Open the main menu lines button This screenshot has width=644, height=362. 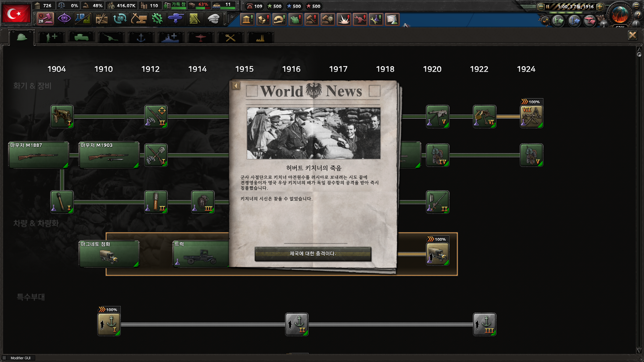pyautogui.click(x=636, y=6)
